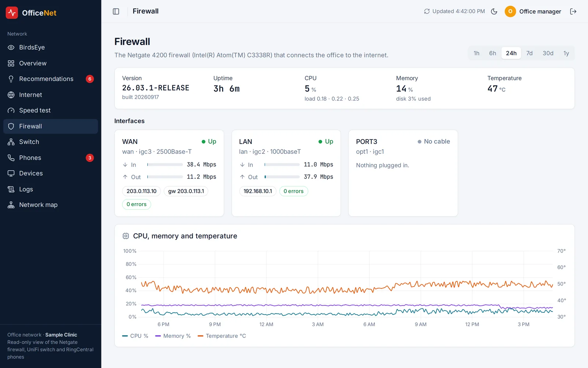Open the Devices page
Viewport: 588px width, 368px height.
pyautogui.click(x=51, y=173)
